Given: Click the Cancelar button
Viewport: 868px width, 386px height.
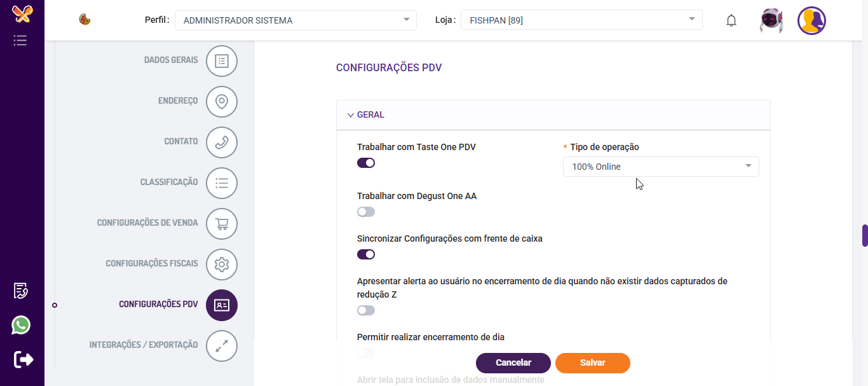Looking at the screenshot, I should tap(513, 362).
